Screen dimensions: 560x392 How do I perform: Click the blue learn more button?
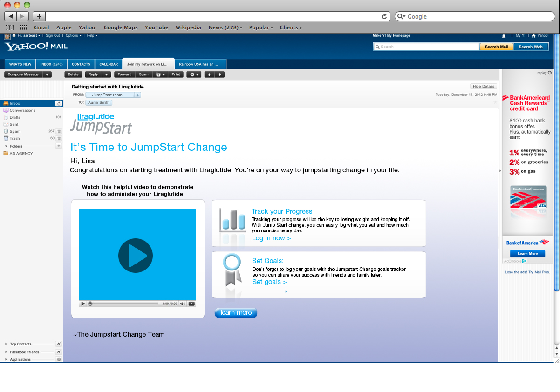click(x=236, y=313)
